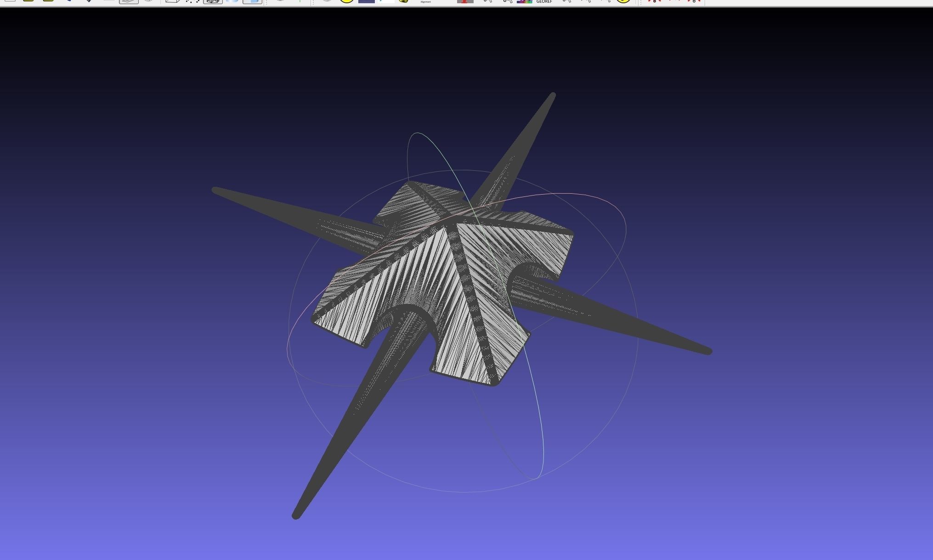Toggle the Wireframe render mode button
Screen dimensions: 933x560
coord(213,1)
